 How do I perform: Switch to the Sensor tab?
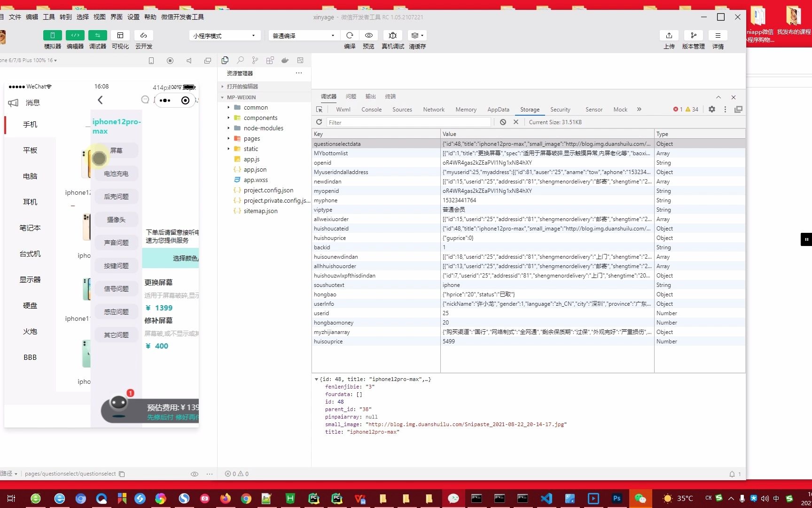pyautogui.click(x=594, y=110)
